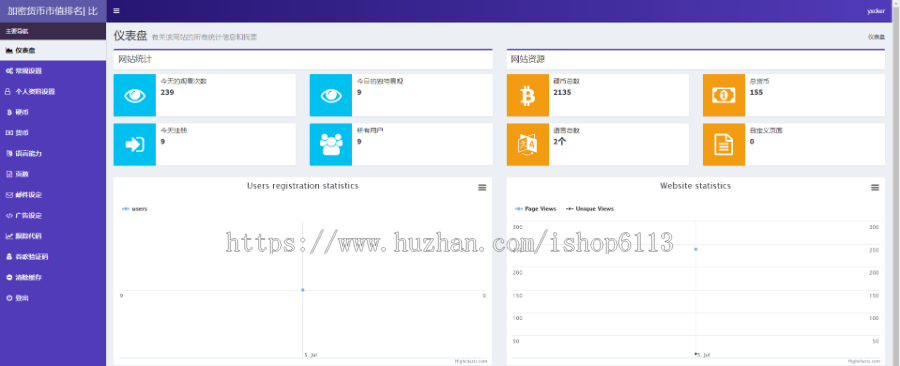Toggle the Unique Views legend series
Image resolution: width=900 pixels, height=366 pixels.
tap(589, 209)
